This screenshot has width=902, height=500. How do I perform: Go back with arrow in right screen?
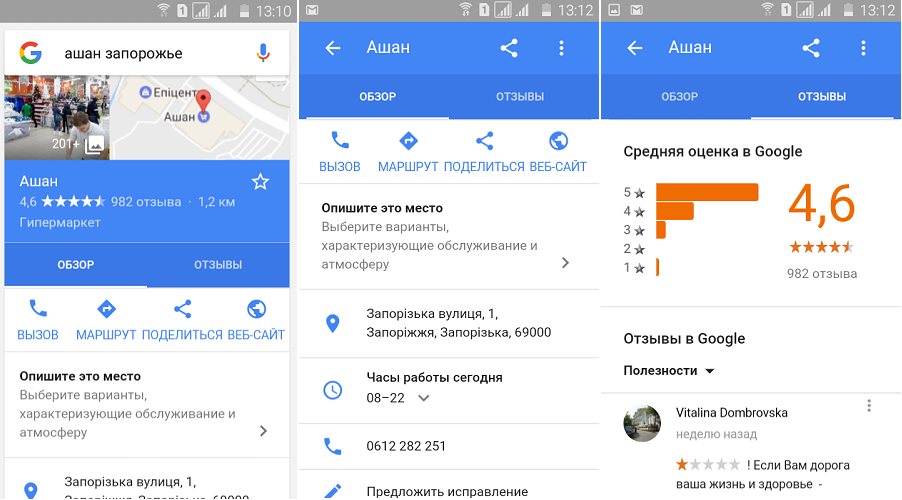click(x=635, y=48)
